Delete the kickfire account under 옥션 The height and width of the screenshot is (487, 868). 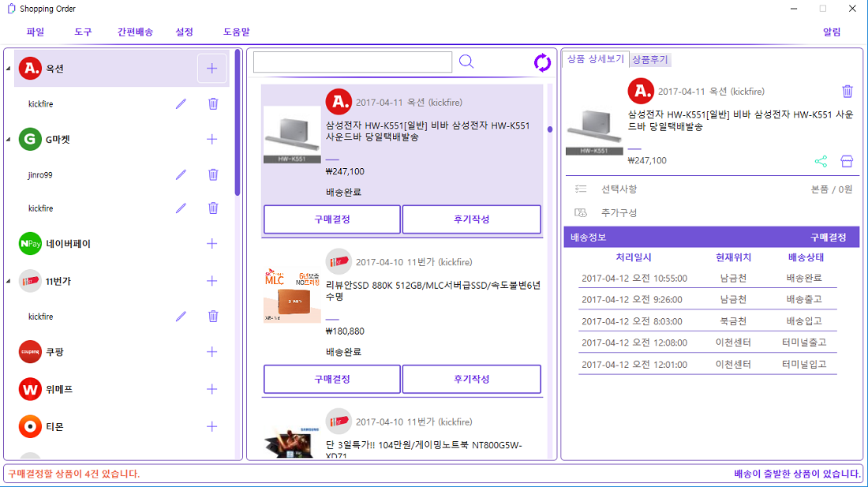point(213,104)
